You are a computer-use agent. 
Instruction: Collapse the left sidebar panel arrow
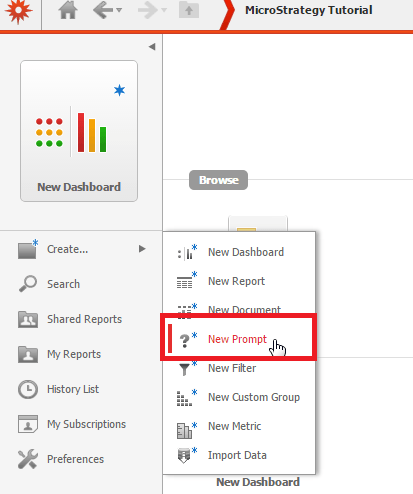tap(152, 47)
